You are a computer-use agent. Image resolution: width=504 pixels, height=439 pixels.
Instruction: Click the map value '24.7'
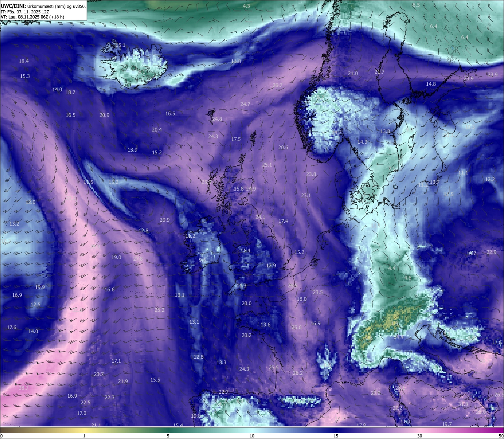245,104
